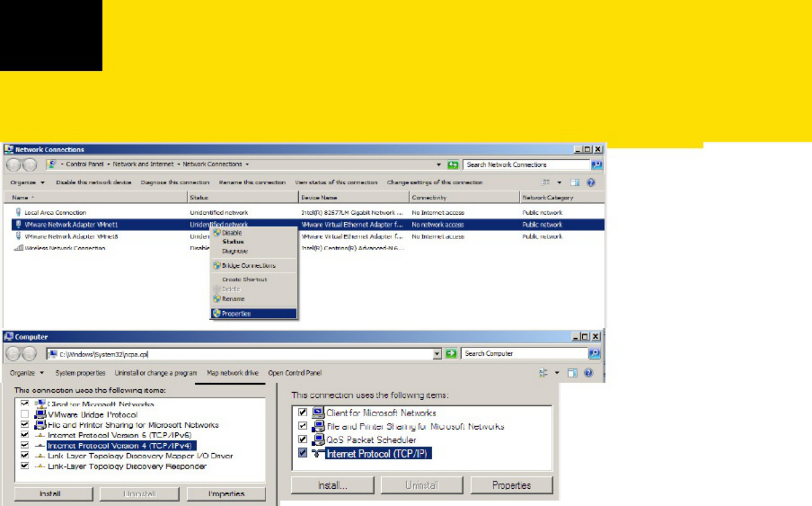Toggle Link-Layer Topology Discovery Mapper I/O Driver checkbox

25,456
